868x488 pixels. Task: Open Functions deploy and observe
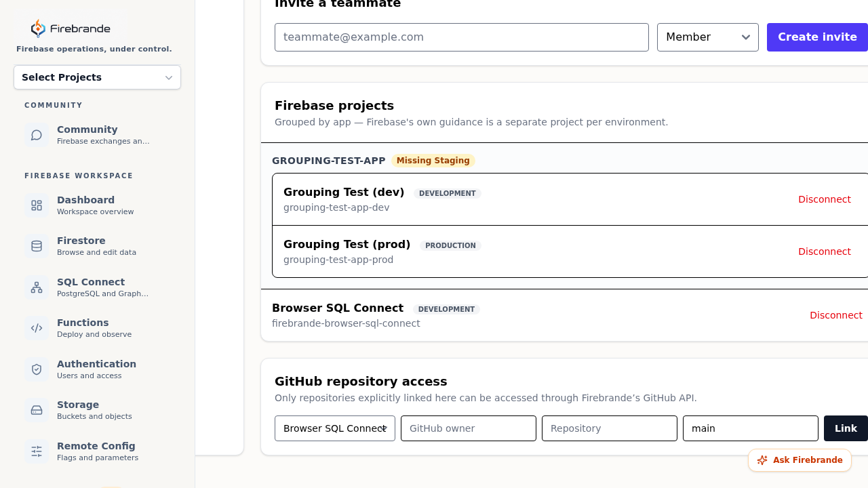pyautogui.click(x=97, y=328)
